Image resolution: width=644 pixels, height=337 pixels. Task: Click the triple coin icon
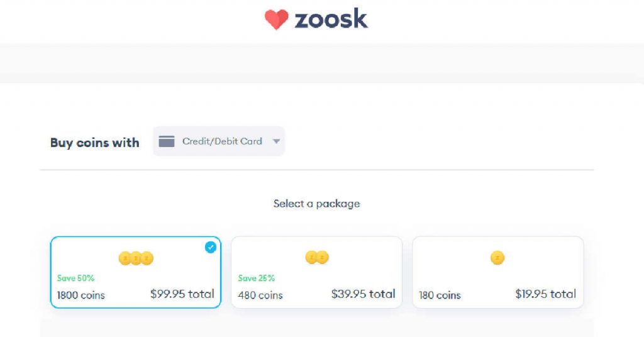click(136, 258)
